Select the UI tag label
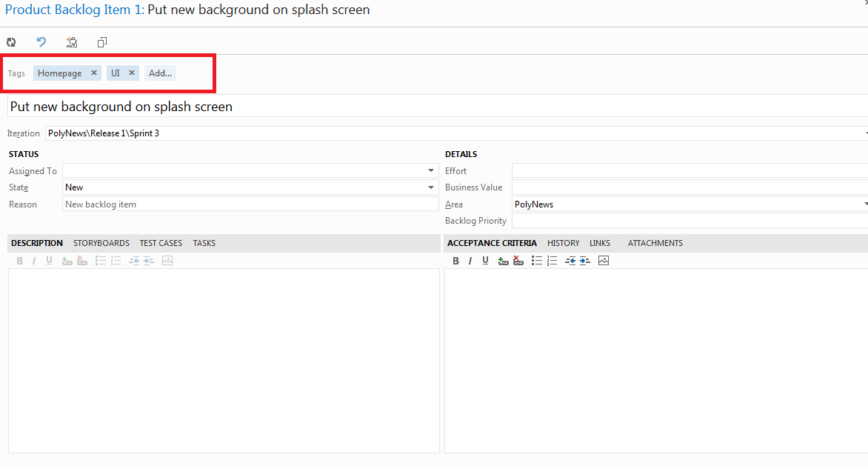The height and width of the screenshot is (466, 868). coord(115,73)
